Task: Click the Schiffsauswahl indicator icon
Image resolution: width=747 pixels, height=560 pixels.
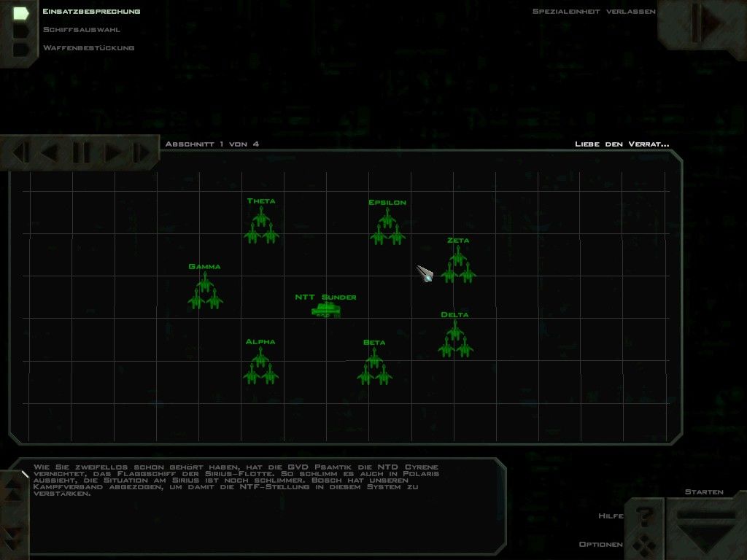Action: click(x=21, y=31)
